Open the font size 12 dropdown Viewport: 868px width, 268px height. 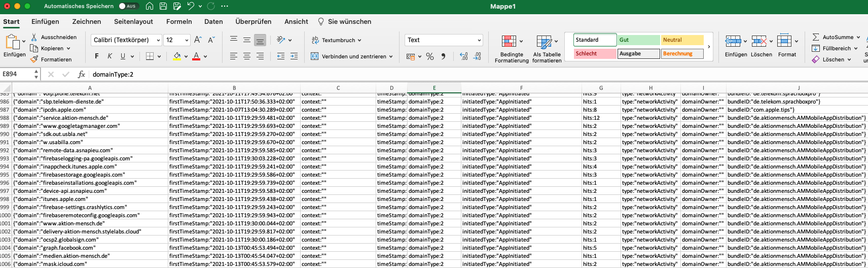[x=177, y=40]
